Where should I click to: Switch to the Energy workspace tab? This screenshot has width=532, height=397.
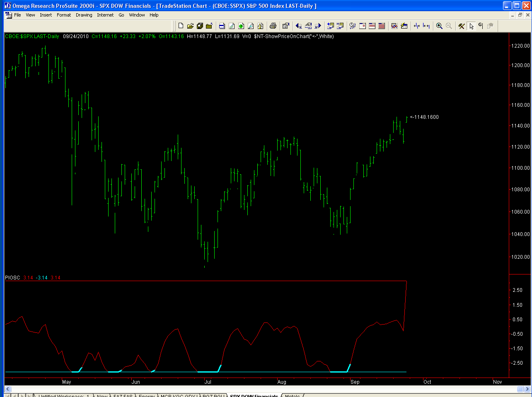147,395
